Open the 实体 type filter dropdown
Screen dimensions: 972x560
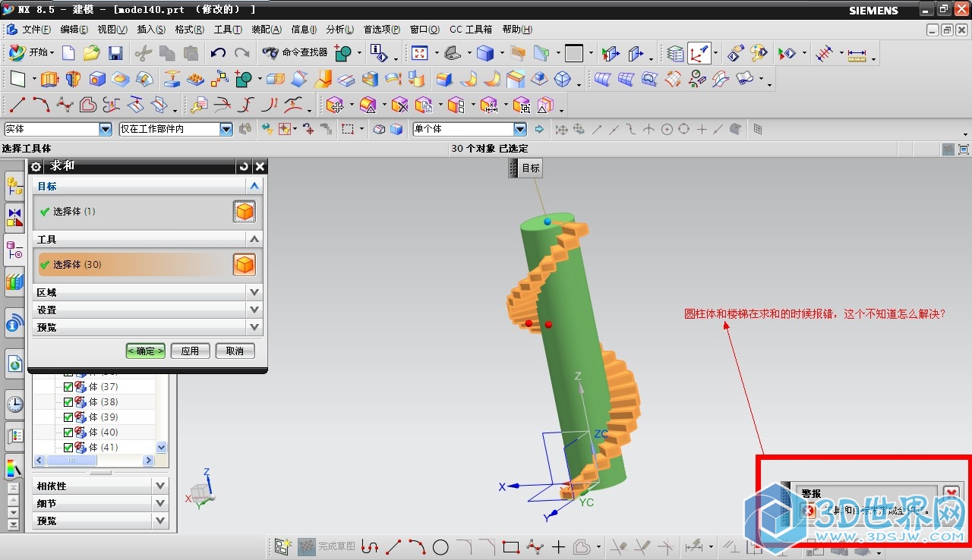pyautogui.click(x=106, y=130)
